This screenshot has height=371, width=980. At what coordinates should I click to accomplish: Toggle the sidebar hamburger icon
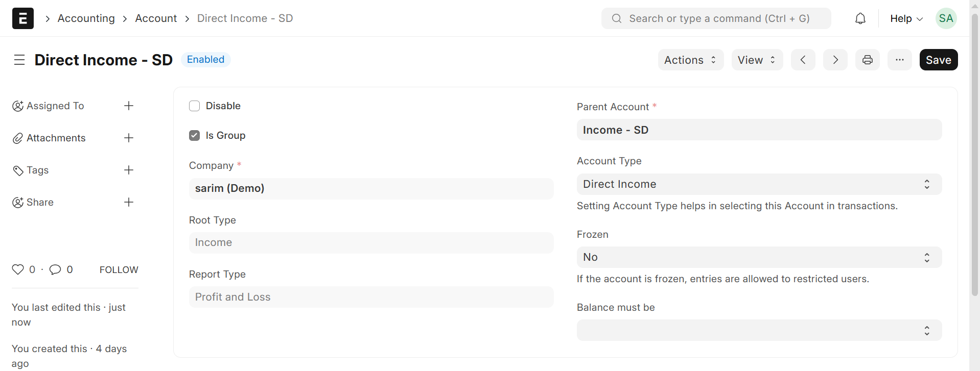19,60
